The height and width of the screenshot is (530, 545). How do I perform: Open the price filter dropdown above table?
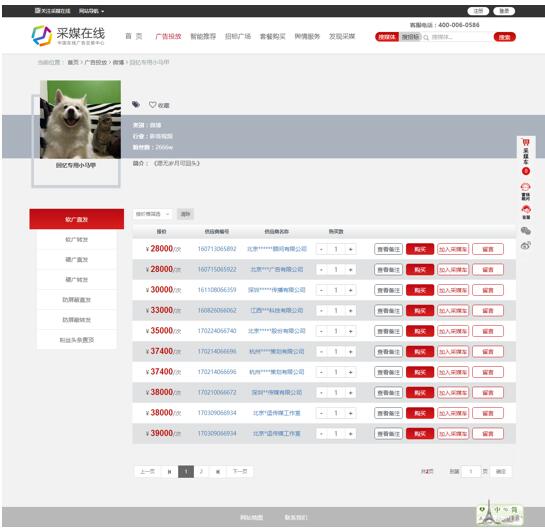[x=152, y=214]
